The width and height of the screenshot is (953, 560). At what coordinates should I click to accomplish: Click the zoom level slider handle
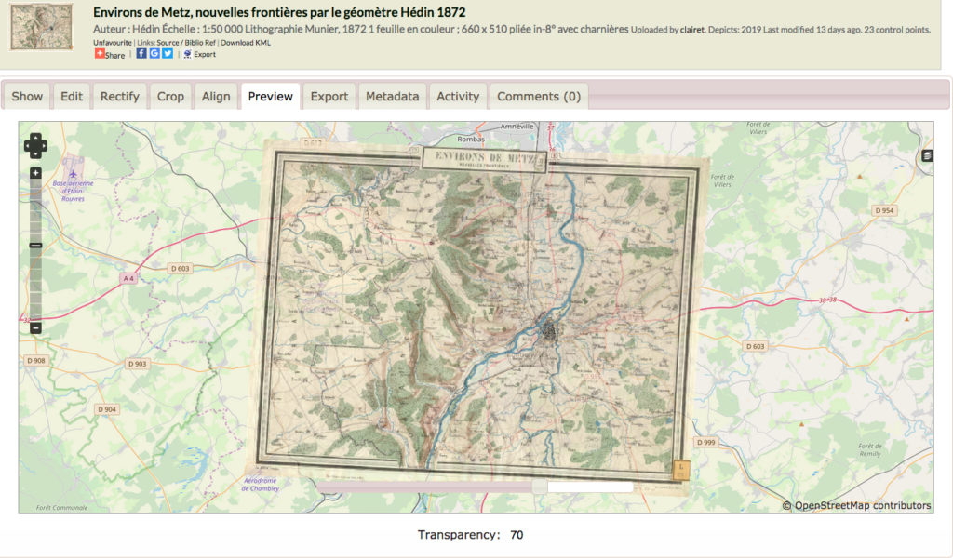click(36, 246)
